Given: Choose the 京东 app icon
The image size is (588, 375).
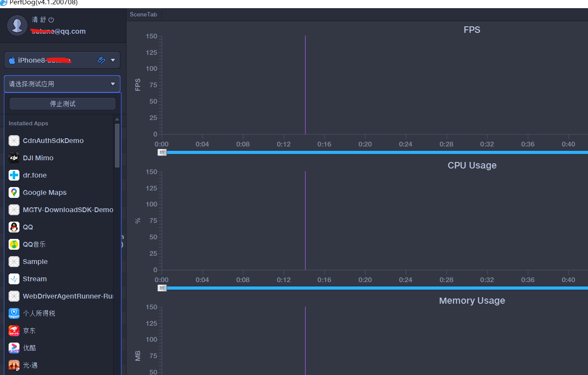Looking at the screenshot, I should pos(14,331).
